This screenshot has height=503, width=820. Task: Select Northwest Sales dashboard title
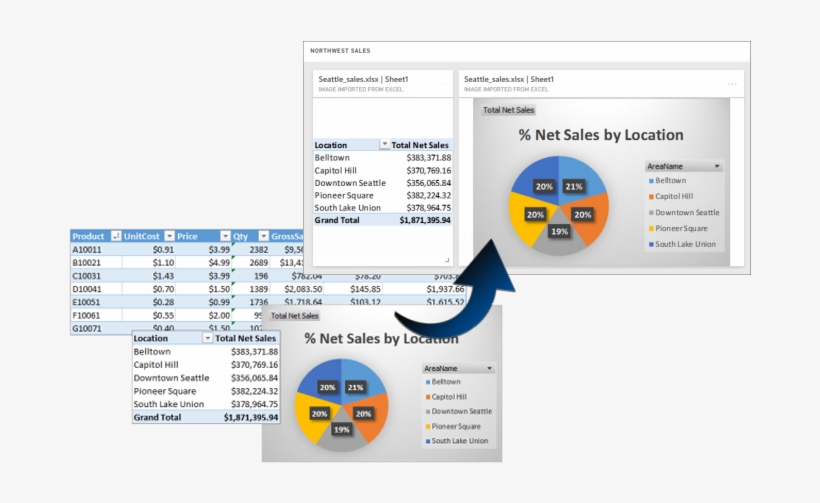(x=338, y=50)
